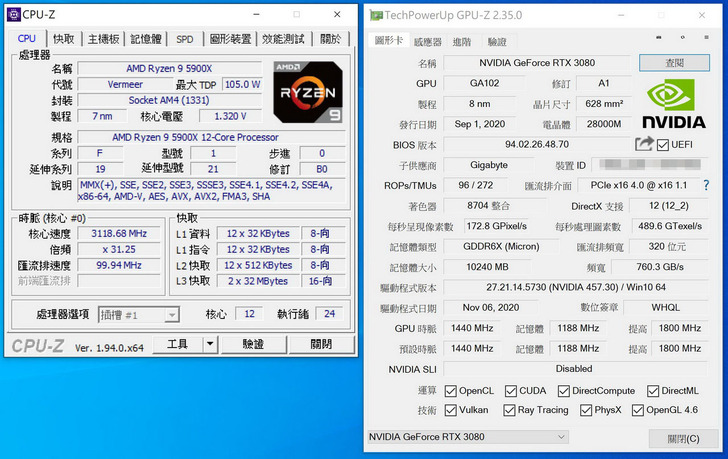Click the BIOS share/export arrow icon
Image resolution: width=728 pixels, height=459 pixels.
tap(644, 145)
